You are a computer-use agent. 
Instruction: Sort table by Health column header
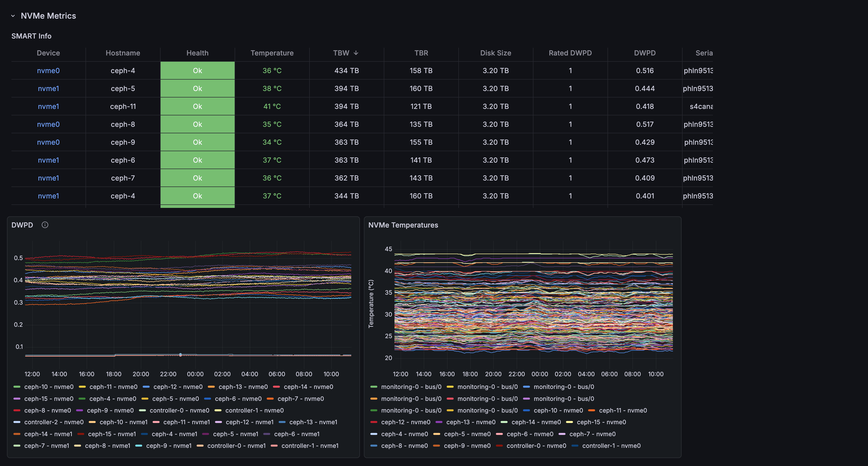click(197, 53)
